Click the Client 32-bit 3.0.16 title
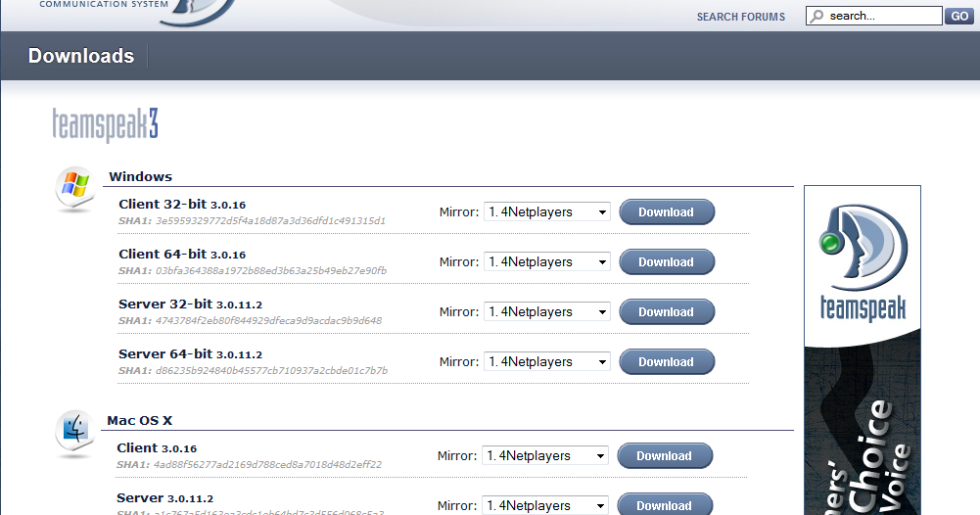 (x=182, y=205)
